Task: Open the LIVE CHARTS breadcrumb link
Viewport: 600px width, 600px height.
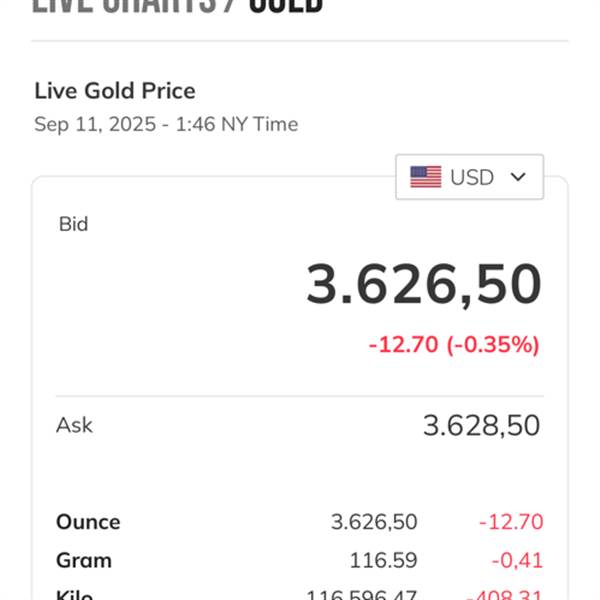Action: coord(124,6)
